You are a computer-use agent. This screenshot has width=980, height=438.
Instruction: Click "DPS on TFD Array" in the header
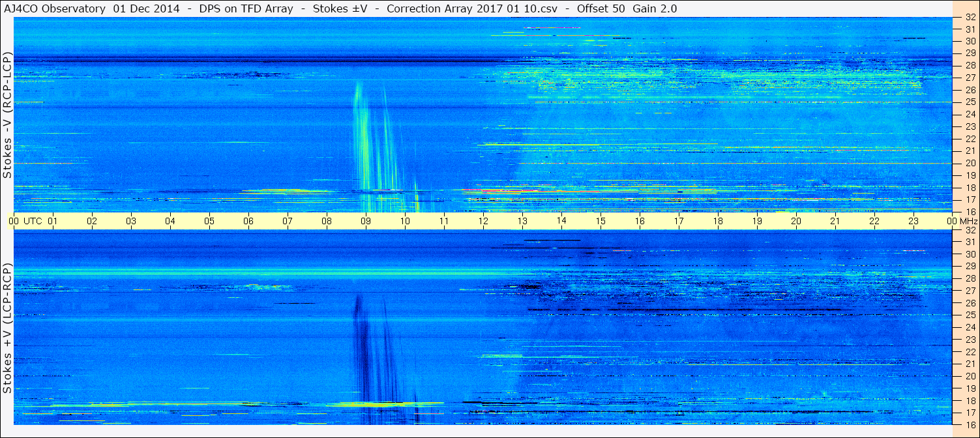(246, 8)
